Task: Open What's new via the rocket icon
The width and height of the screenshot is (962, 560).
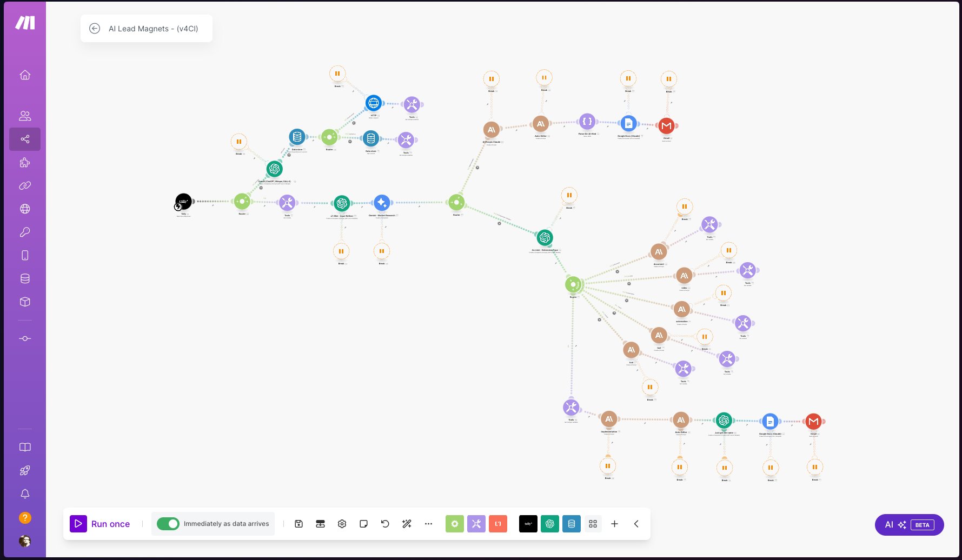Action: (25, 470)
